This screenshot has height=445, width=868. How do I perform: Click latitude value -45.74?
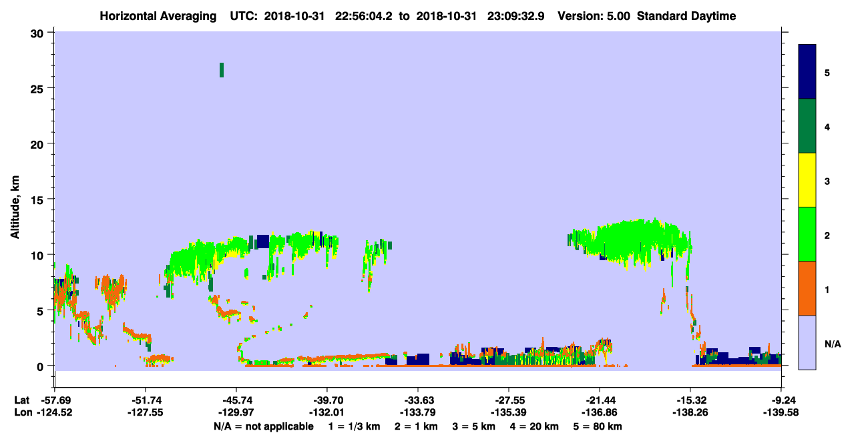point(236,400)
